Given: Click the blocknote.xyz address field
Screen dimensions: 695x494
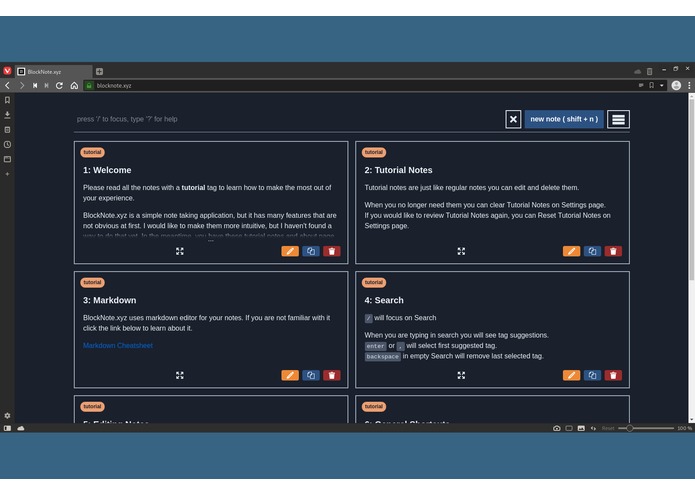Looking at the screenshot, I should pos(363,86).
